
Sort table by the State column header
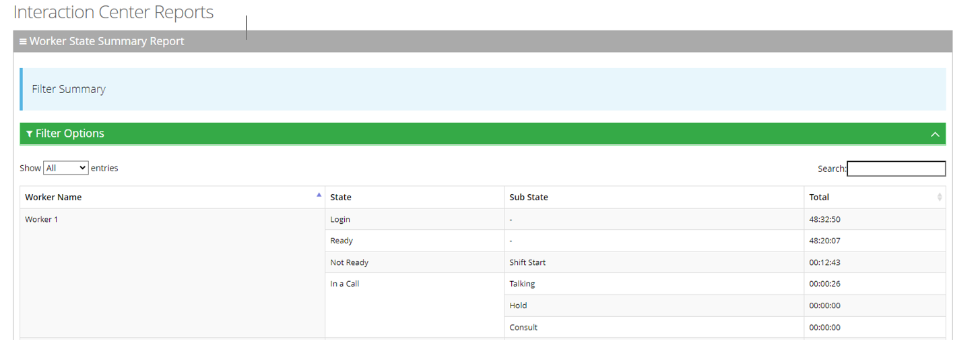(341, 198)
